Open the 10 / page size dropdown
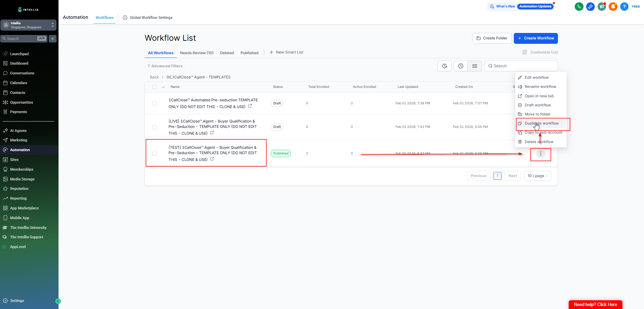The width and height of the screenshot is (644, 309). (x=537, y=176)
